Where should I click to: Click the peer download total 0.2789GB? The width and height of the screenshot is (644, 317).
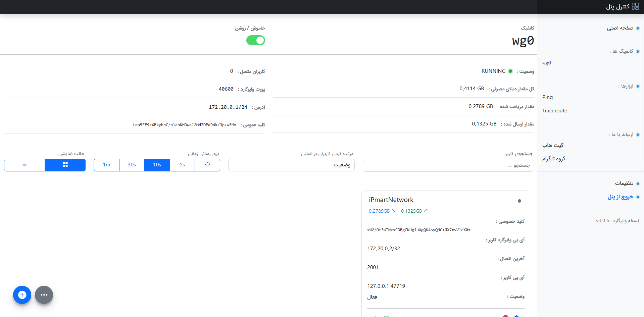[379, 211]
